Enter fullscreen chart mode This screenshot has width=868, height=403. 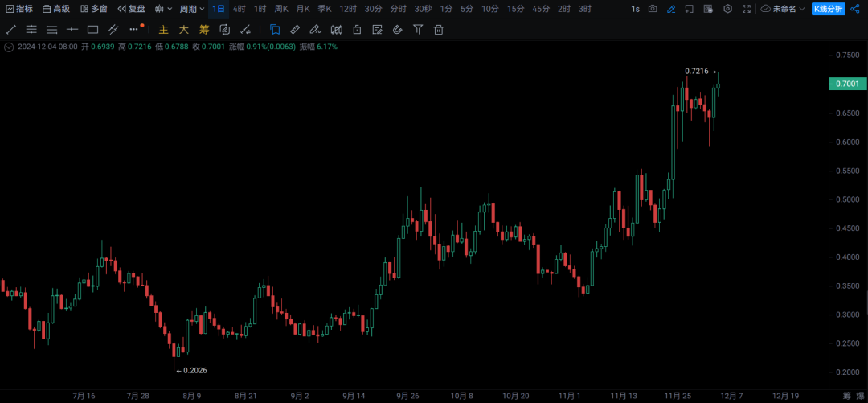[747, 9]
